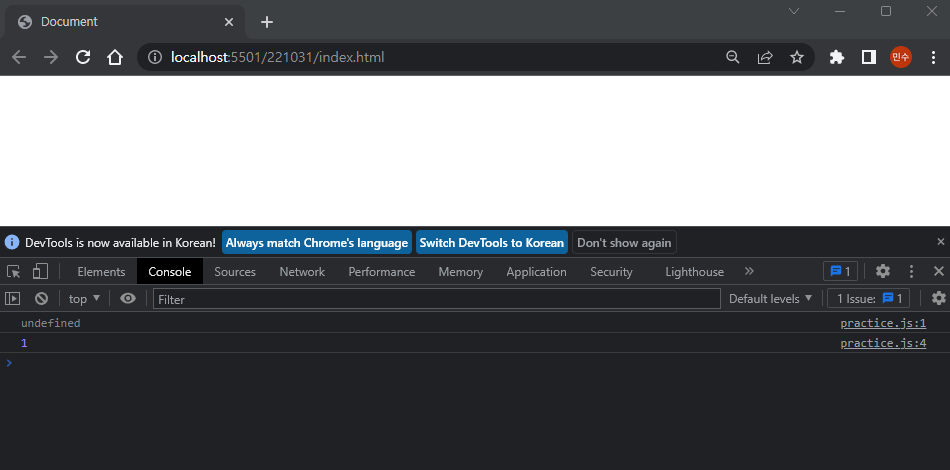This screenshot has height=470, width=950.
Task: Switch to the Elements tab
Action: (x=101, y=272)
